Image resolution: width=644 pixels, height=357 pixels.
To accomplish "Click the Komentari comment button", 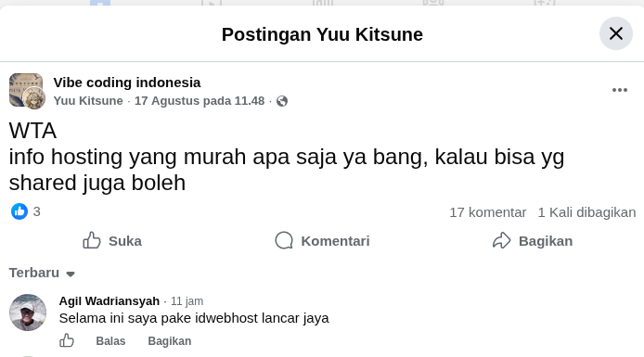I will (x=322, y=241).
